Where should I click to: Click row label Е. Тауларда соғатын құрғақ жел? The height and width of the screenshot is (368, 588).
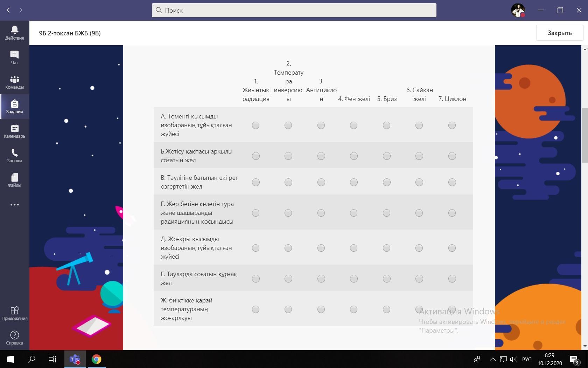tap(199, 278)
